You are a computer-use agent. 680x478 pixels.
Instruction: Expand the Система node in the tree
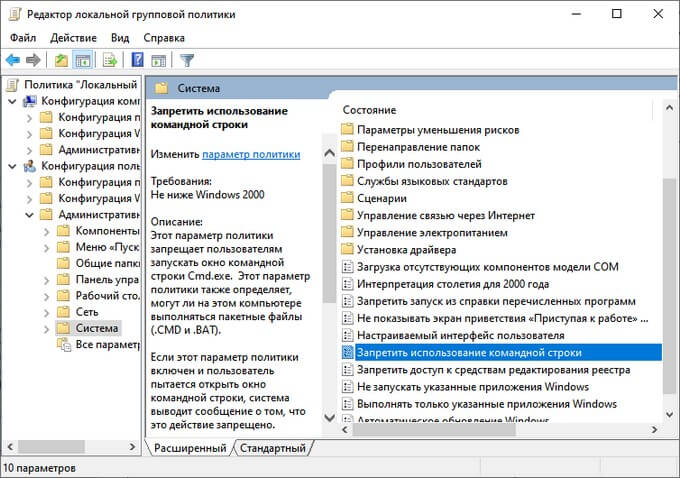point(48,328)
